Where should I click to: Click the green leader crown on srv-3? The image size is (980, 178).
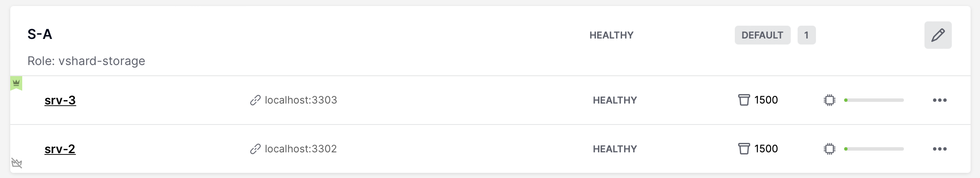[16, 83]
